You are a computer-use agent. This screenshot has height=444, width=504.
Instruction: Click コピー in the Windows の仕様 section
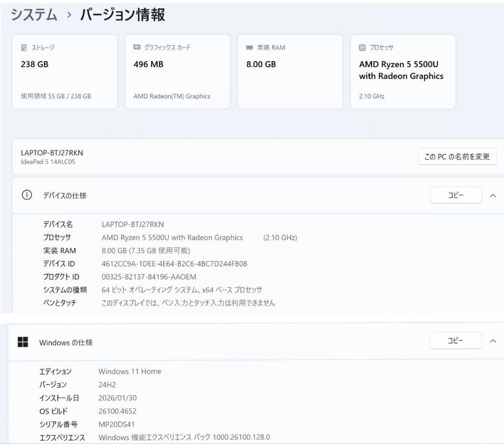click(455, 340)
